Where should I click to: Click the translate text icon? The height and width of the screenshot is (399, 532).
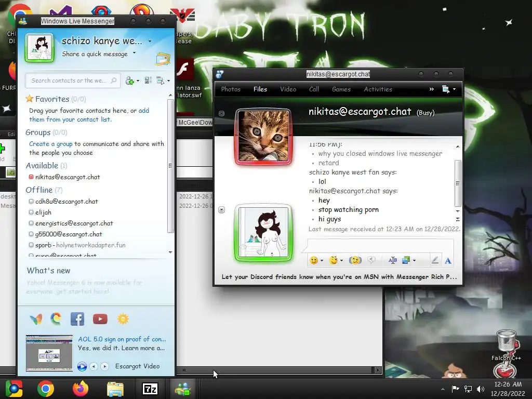click(x=393, y=260)
